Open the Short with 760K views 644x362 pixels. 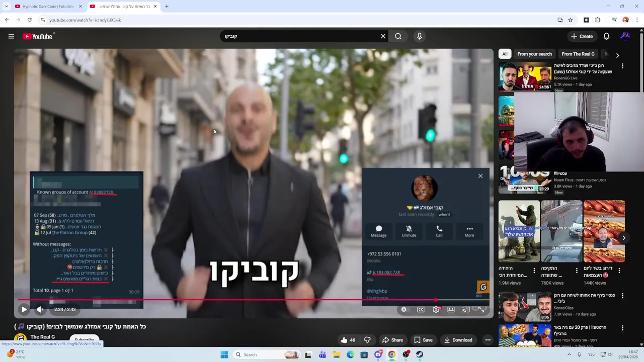561,231
